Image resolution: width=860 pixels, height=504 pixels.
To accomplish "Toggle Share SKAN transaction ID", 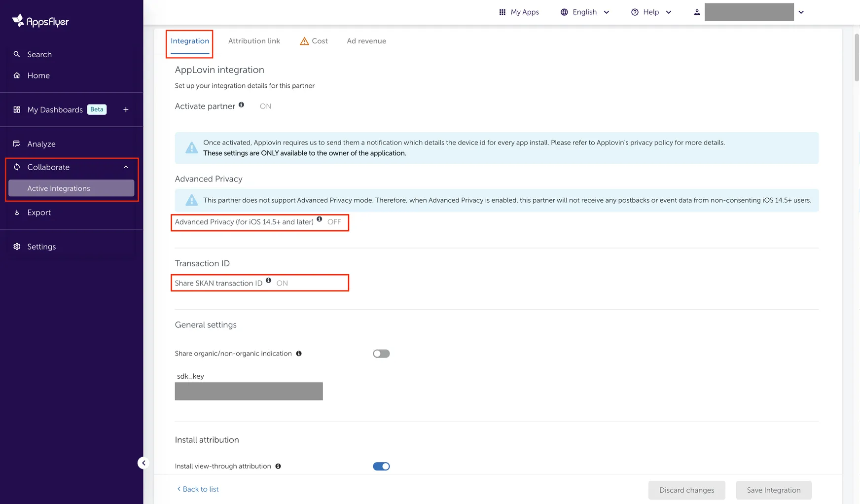I will pyautogui.click(x=282, y=283).
